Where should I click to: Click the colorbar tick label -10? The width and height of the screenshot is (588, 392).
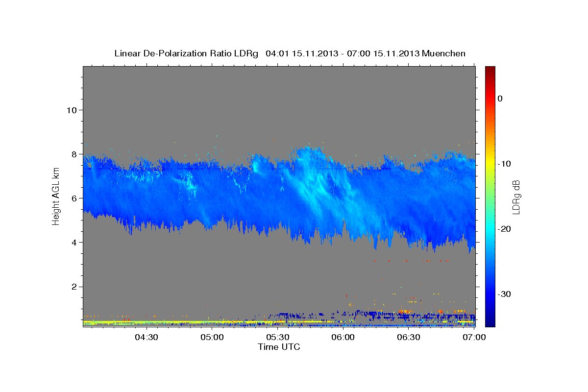coord(504,164)
